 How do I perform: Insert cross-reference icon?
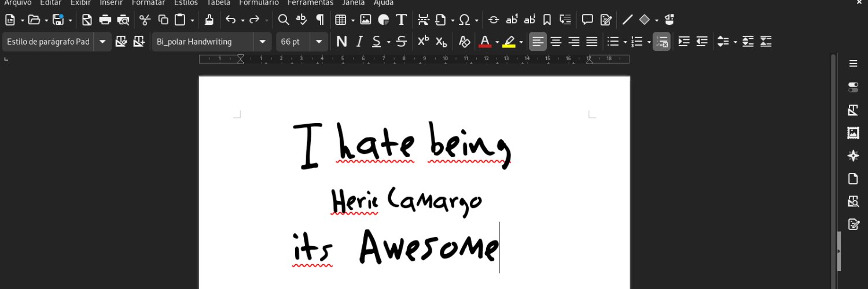(565, 20)
